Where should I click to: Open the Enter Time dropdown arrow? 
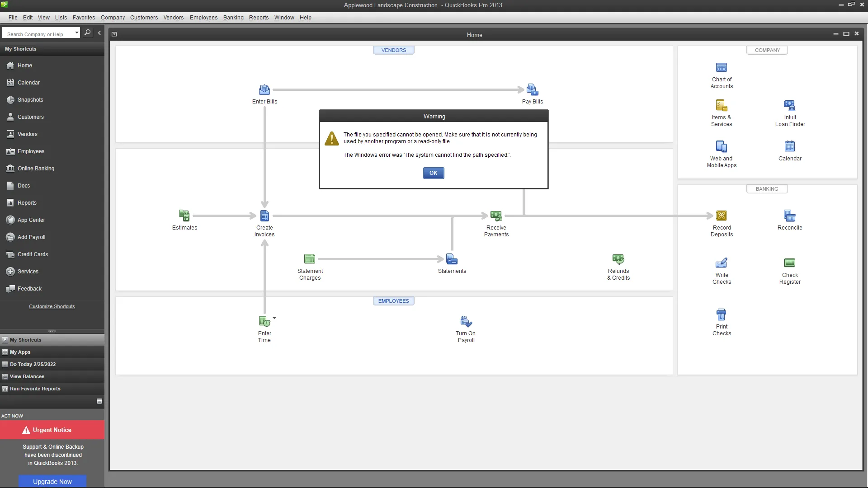pos(274,318)
